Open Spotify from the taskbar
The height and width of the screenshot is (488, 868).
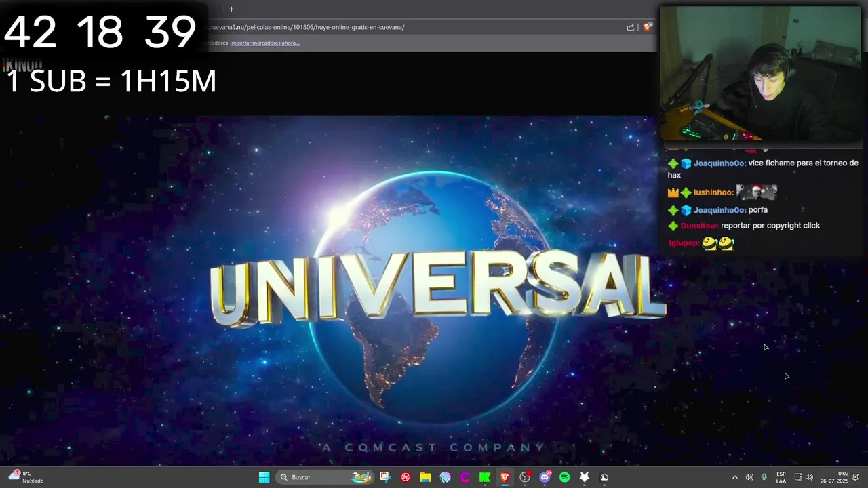(564, 477)
